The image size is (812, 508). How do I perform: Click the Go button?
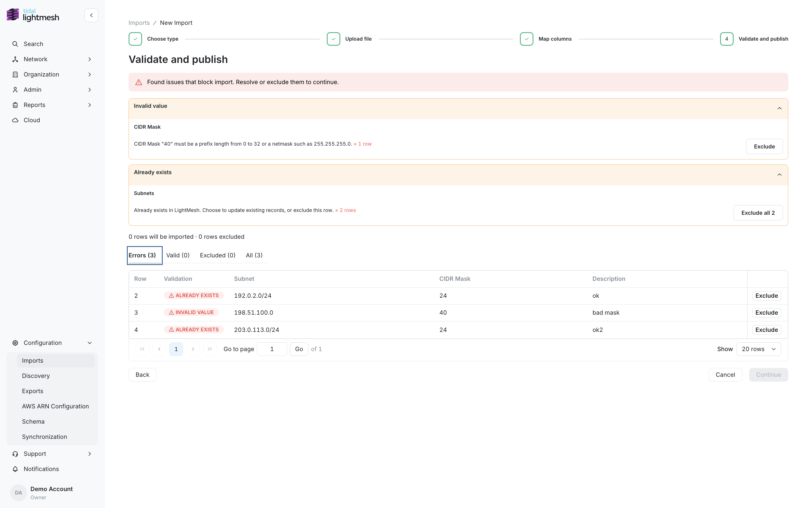pyautogui.click(x=299, y=349)
